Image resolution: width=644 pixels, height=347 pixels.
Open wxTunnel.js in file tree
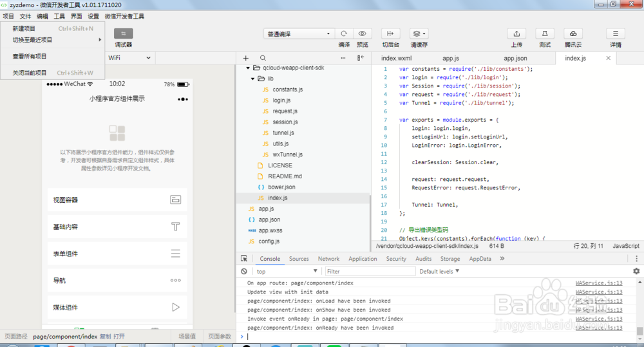click(x=287, y=155)
